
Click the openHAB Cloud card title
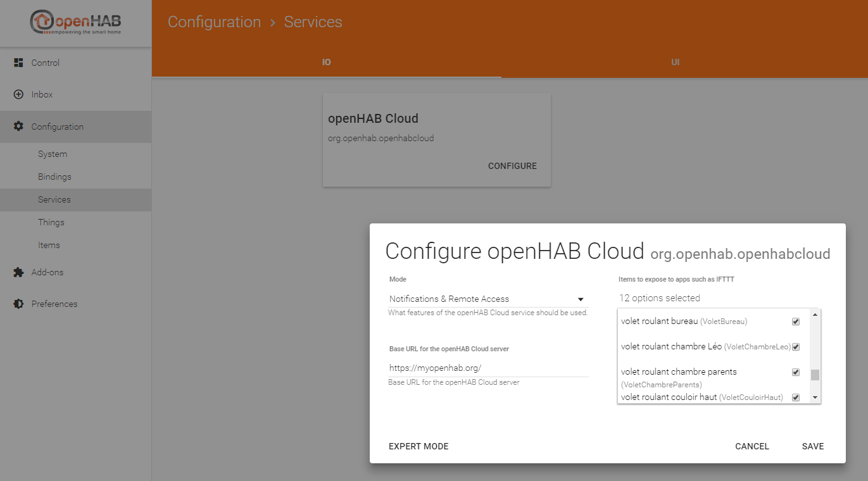pos(373,118)
